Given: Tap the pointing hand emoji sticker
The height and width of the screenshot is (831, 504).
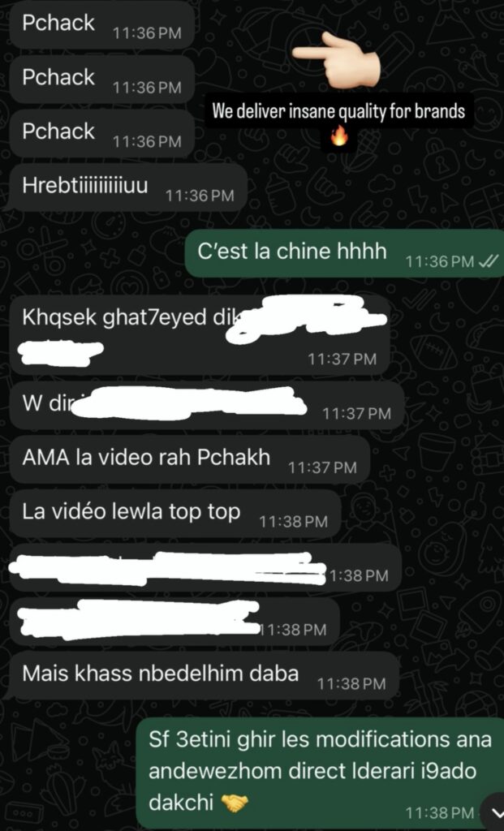Looking at the screenshot, I should coord(335,60).
